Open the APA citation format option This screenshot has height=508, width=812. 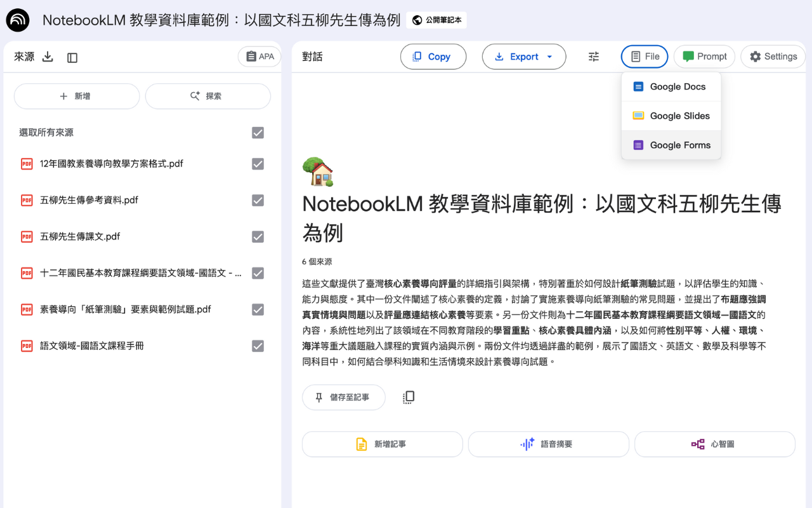tap(259, 57)
